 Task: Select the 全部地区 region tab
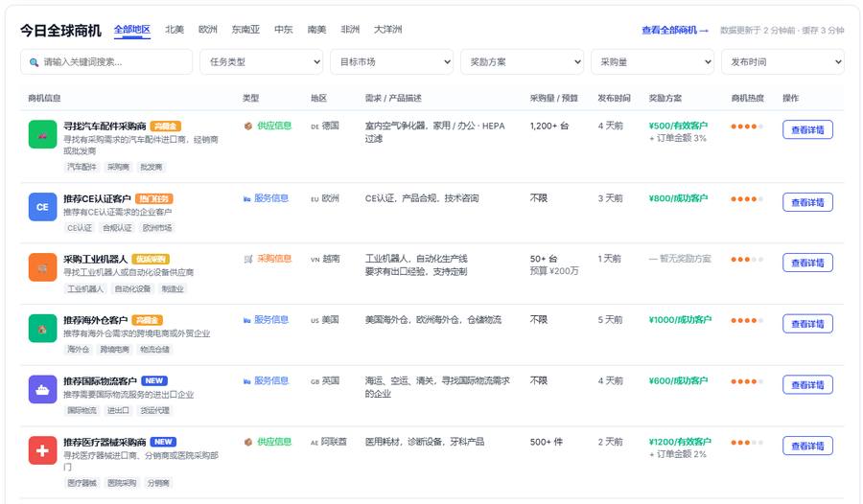132,30
